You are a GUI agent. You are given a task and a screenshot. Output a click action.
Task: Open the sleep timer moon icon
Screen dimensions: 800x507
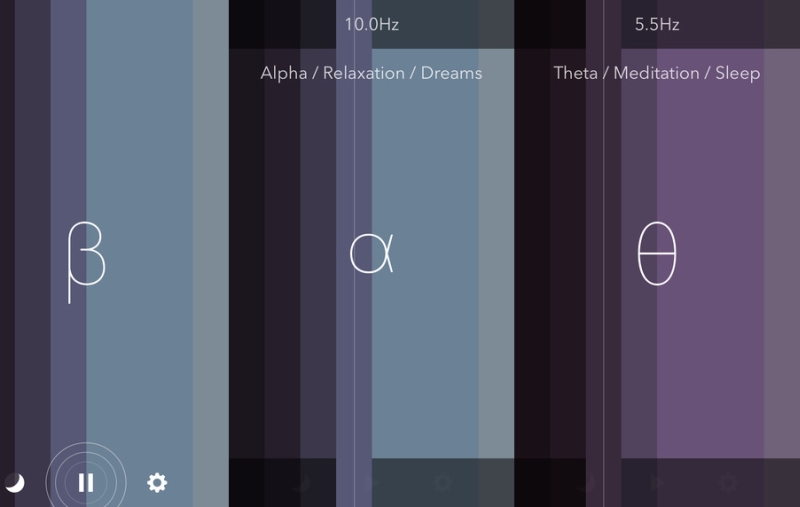point(15,483)
